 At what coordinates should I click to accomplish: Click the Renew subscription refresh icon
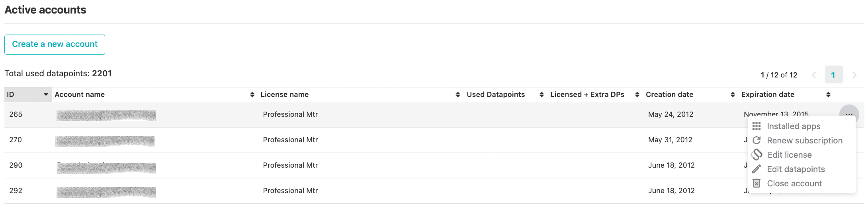click(x=757, y=141)
